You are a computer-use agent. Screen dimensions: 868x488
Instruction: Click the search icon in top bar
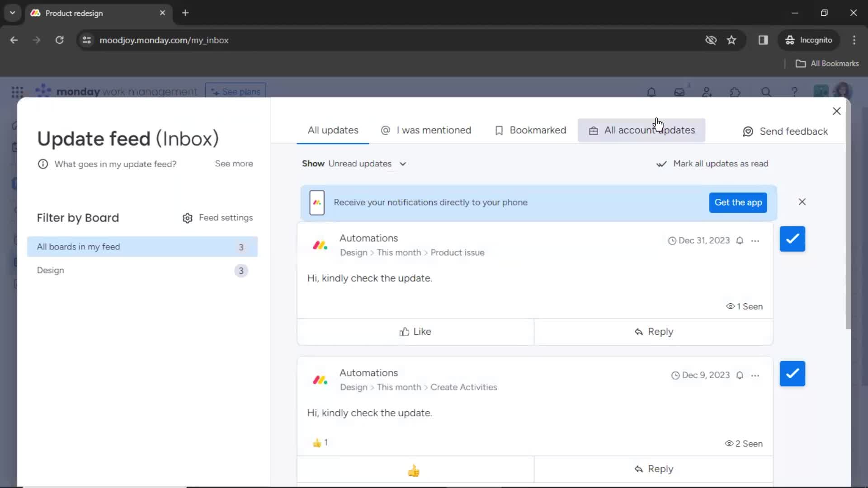point(765,92)
